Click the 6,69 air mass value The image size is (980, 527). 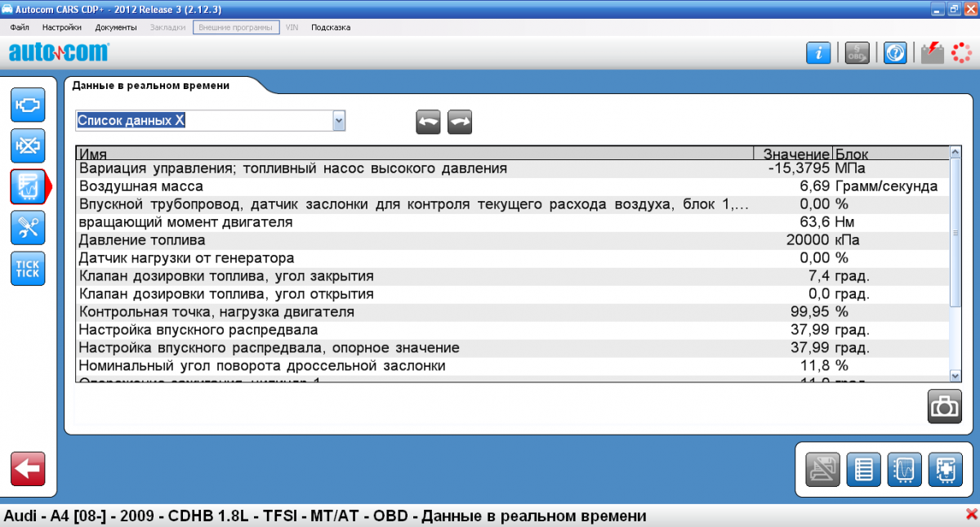pyautogui.click(x=815, y=186)
